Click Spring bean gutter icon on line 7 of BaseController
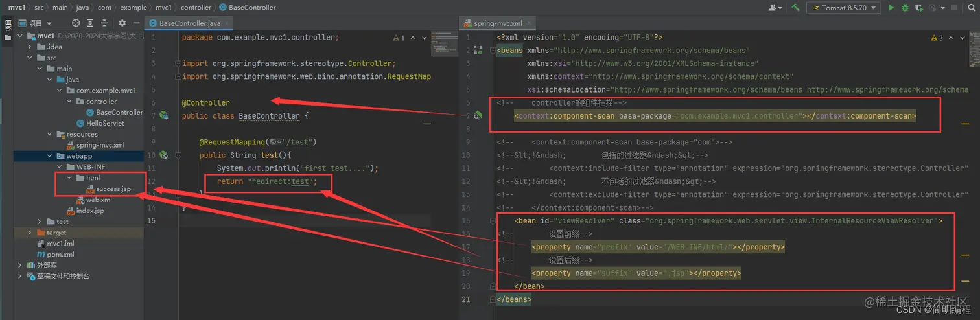This screenshot has width=980, height=320. [x=164, y=116]
